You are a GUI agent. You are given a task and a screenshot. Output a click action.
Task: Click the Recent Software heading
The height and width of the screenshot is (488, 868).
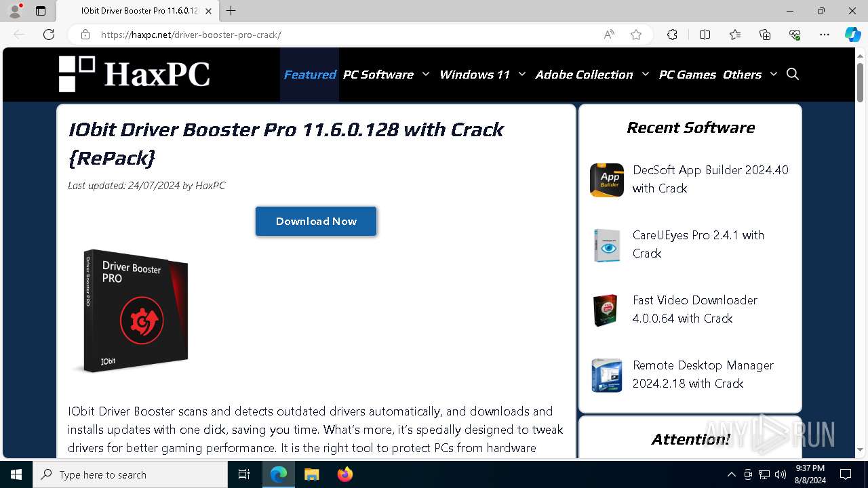690,127
